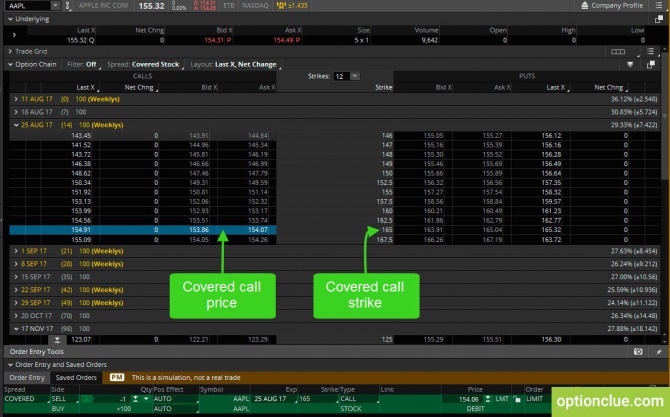Viewport: 670px width, 417px height.
Task: Pin the Order Entry Tools panel
Action: pos(658,352)
